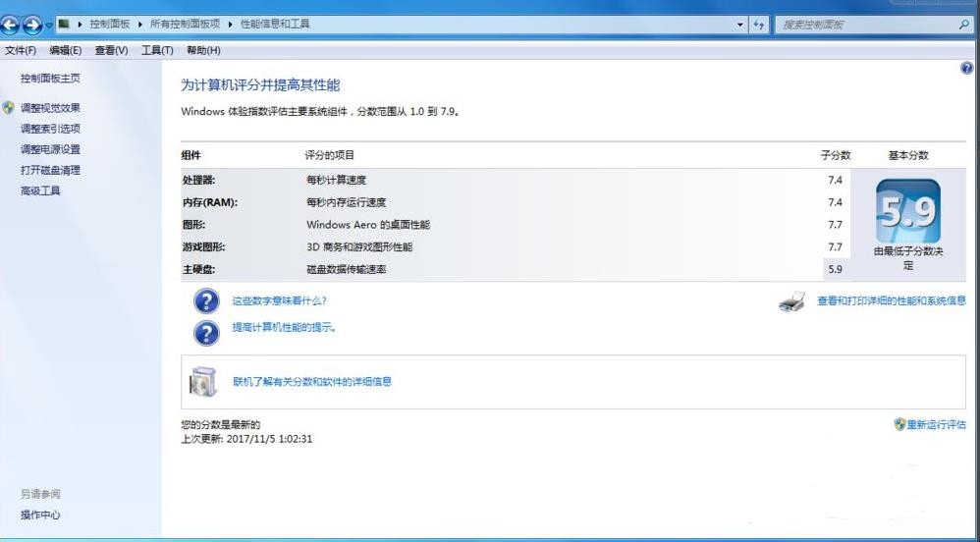This screenshot has width=980, height=542.
Task: Select the 内存(RAM): row label
Action: [210, 202]
